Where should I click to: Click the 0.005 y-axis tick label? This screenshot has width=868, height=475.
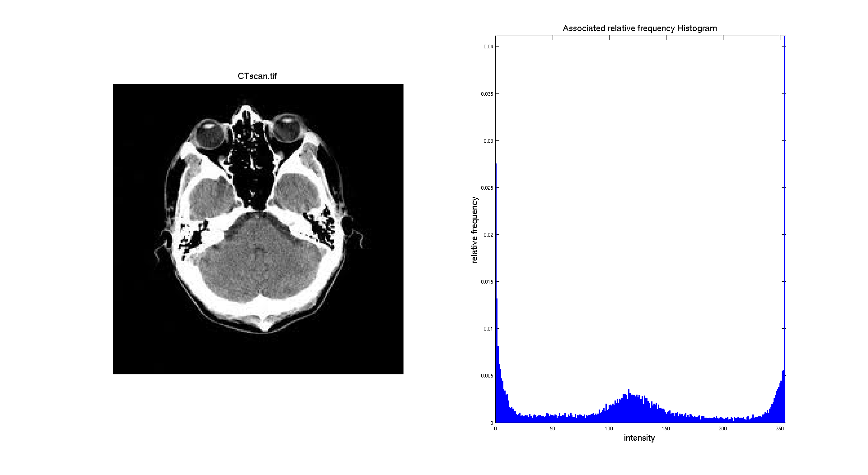point(487,376)
